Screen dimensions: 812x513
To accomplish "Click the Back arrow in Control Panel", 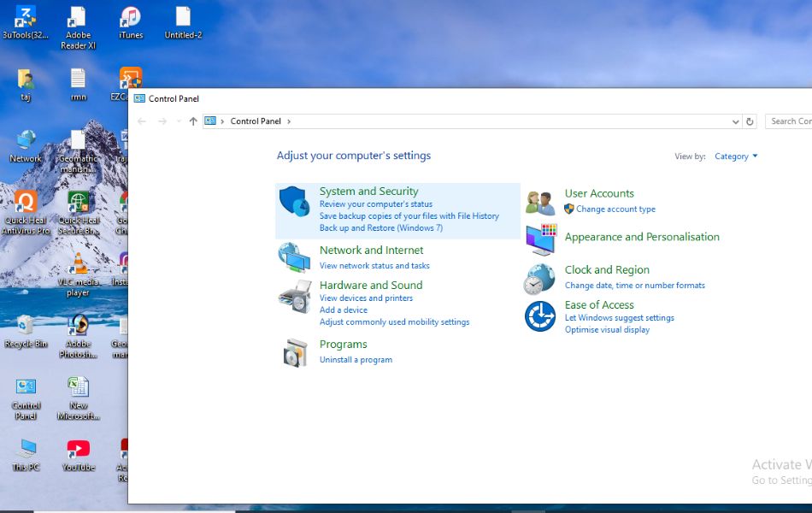I will coord(142,121).
